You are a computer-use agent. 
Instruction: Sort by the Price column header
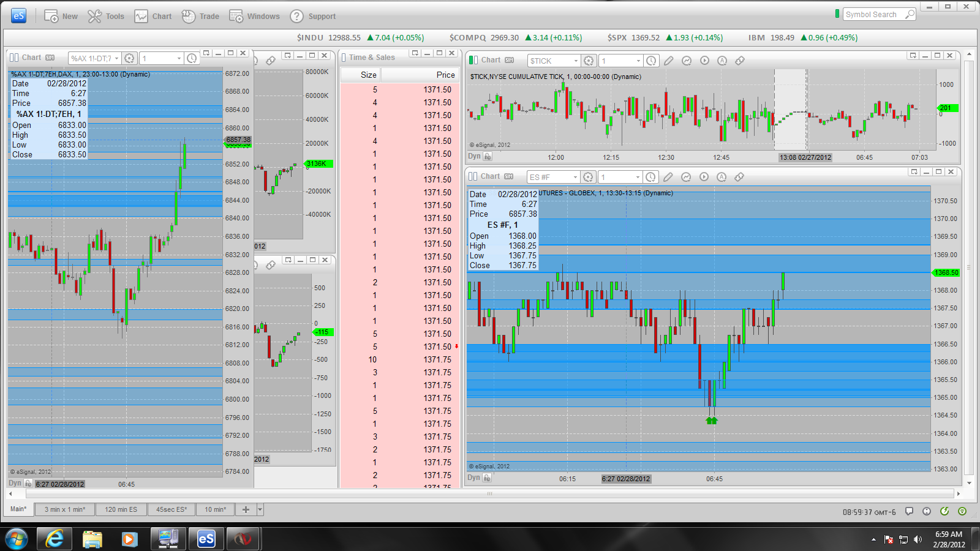tap(420, 75)
